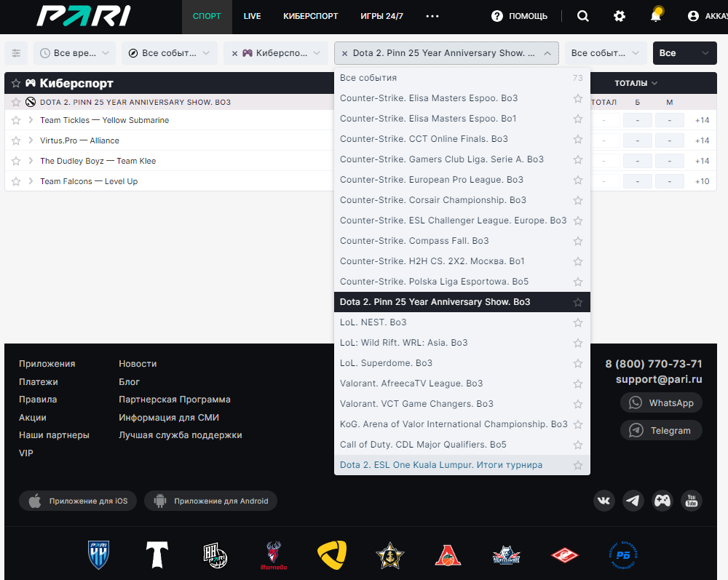Image resolution: width=728 pixels, height=580 pixels.
Task: Open the ИГРЫ 24/7 tab
Action: point(381,16)
